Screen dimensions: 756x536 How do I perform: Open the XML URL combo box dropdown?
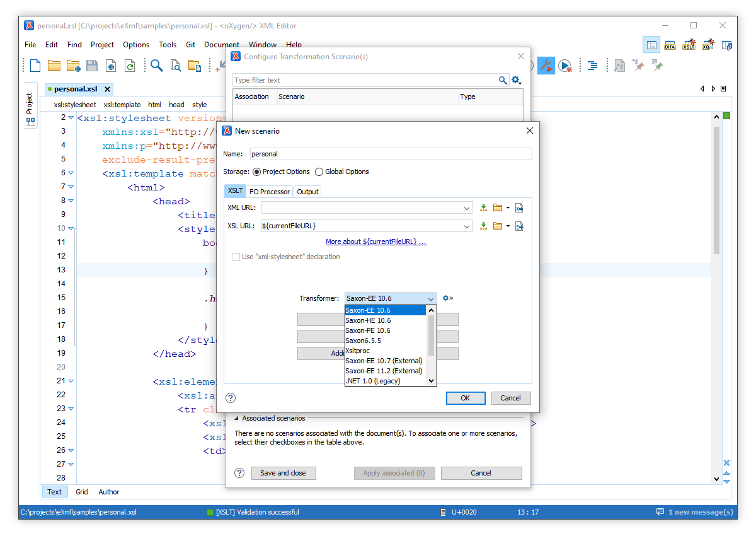pos(467,208)
